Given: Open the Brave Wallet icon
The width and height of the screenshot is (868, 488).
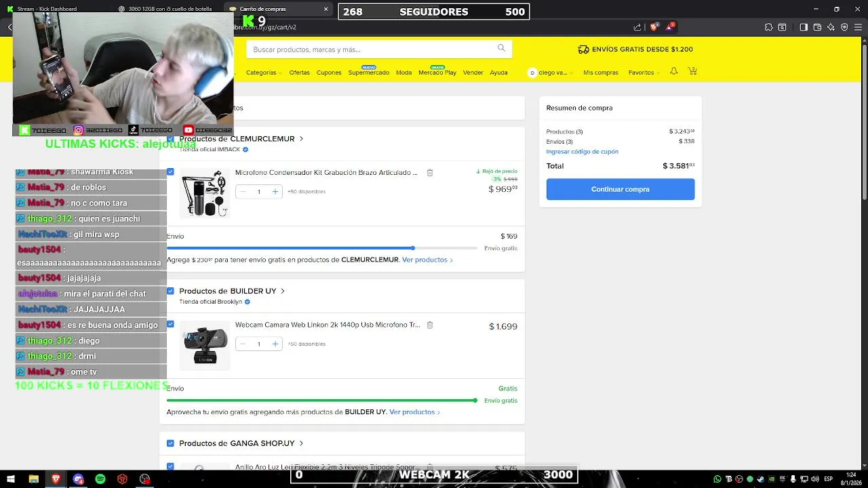Looking at the screenshot, I should (x=817, y=27).
